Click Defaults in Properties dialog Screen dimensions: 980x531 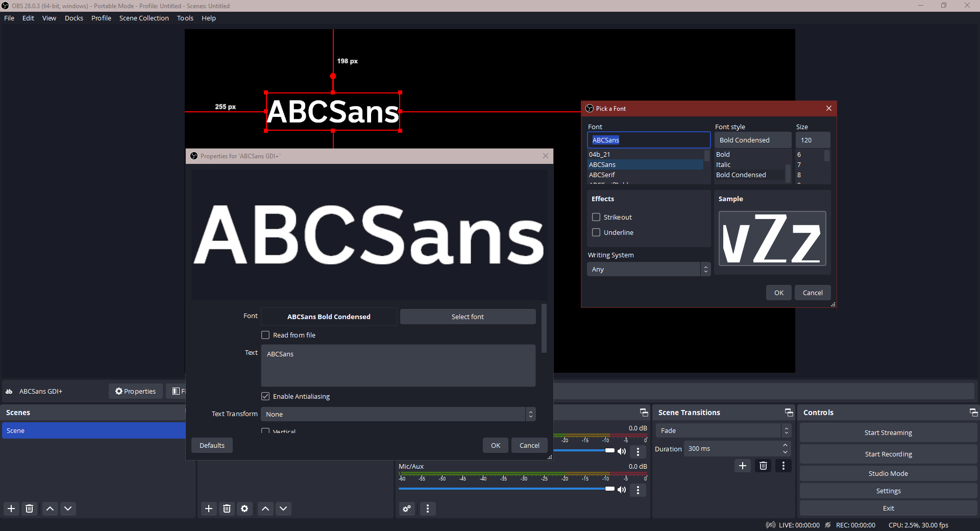212,445
